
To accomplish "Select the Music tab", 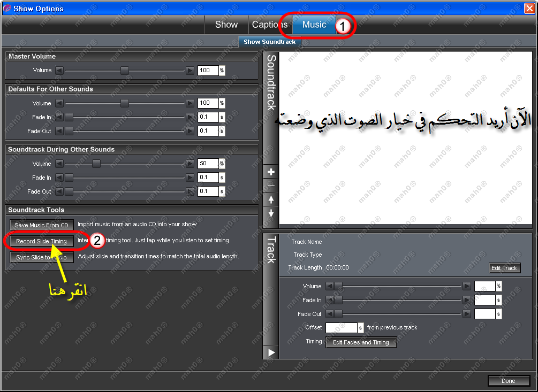I will pos(314,25).
